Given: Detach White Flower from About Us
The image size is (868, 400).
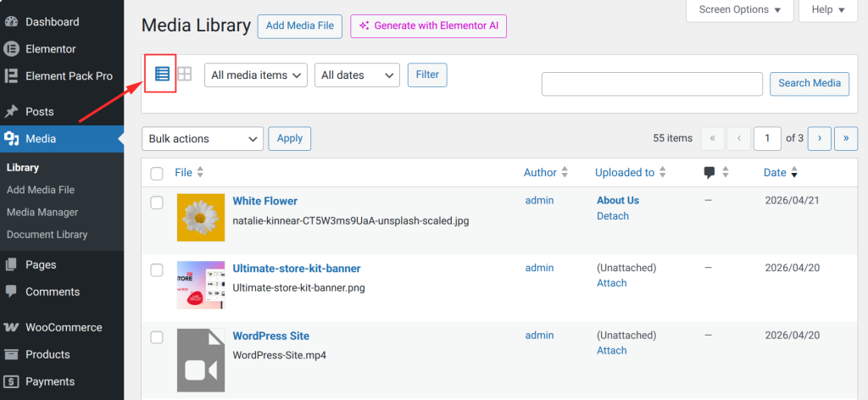Looking at the screenshot, I should [613, 216].
